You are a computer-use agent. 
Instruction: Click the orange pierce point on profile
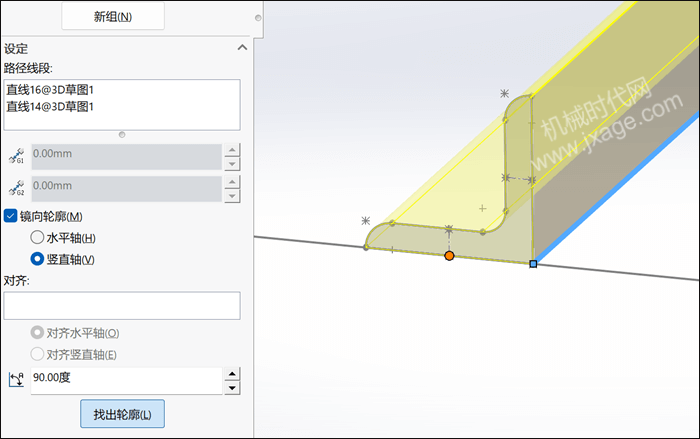[x=449, y=256]
